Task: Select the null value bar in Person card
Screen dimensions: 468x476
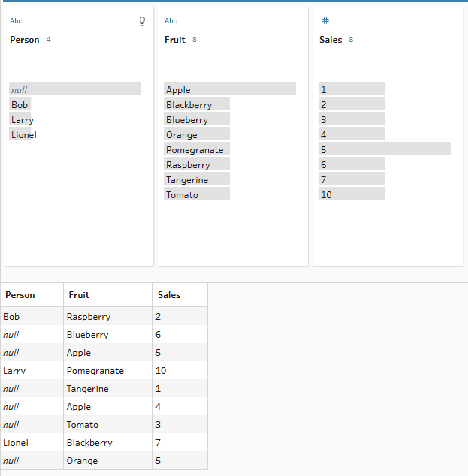Action: [x=75, y=89]
